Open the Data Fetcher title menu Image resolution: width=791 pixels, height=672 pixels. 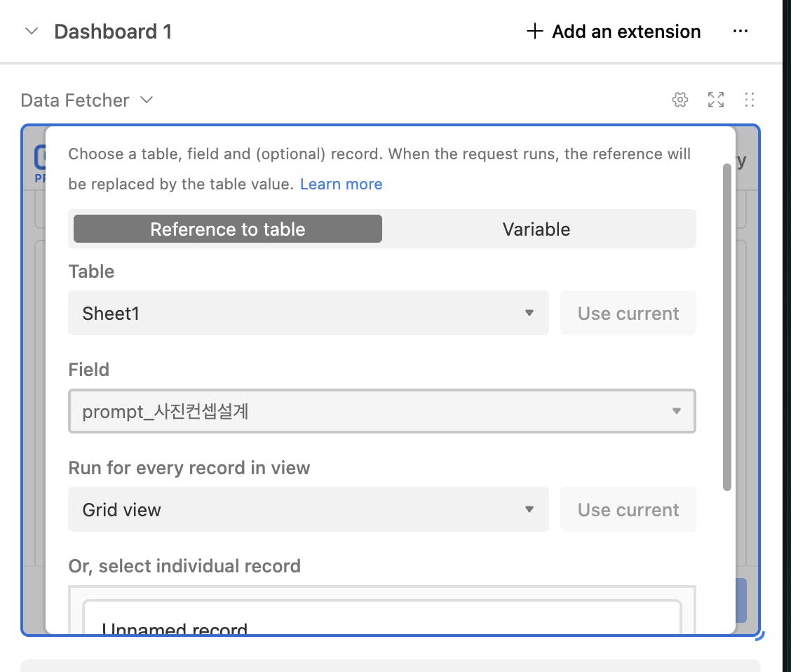(87, 100)
